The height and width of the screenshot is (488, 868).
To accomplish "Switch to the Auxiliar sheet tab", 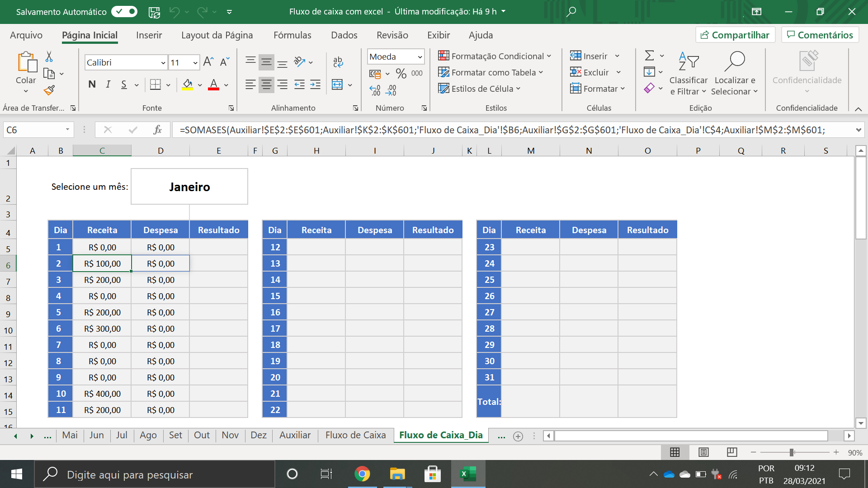I will (295, 435).
